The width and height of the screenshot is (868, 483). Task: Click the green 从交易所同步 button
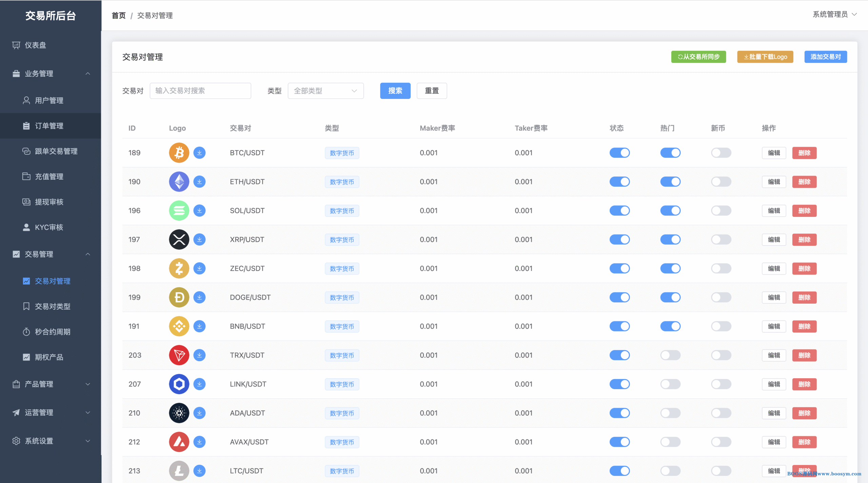(698, 57)
